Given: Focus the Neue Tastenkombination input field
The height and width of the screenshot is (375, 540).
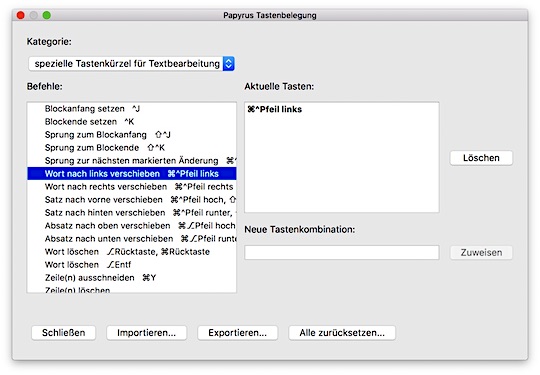Looking at the screenshot, I should click(x=342, y=252).
